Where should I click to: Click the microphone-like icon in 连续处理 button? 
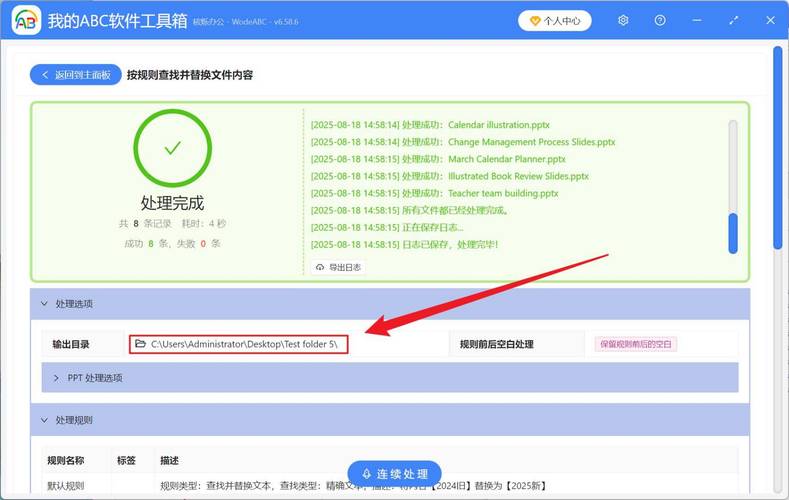(x=366, y=474)
